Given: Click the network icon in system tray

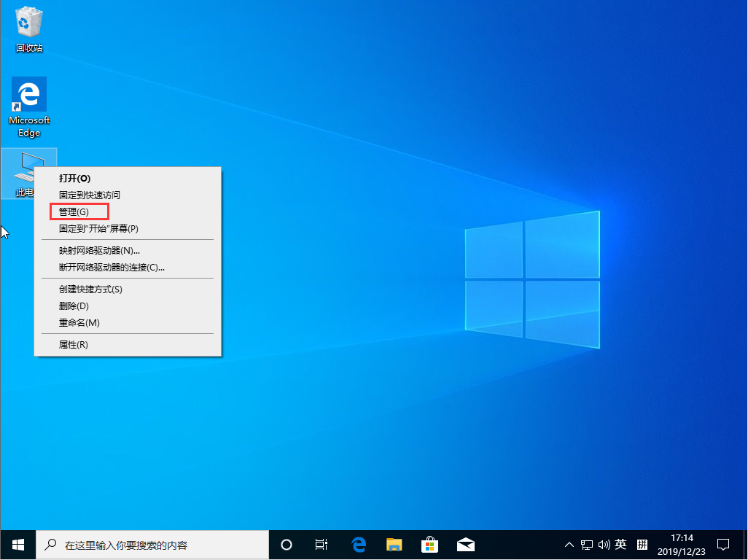Looking at the screenshot, I should [x=586, y=545].
